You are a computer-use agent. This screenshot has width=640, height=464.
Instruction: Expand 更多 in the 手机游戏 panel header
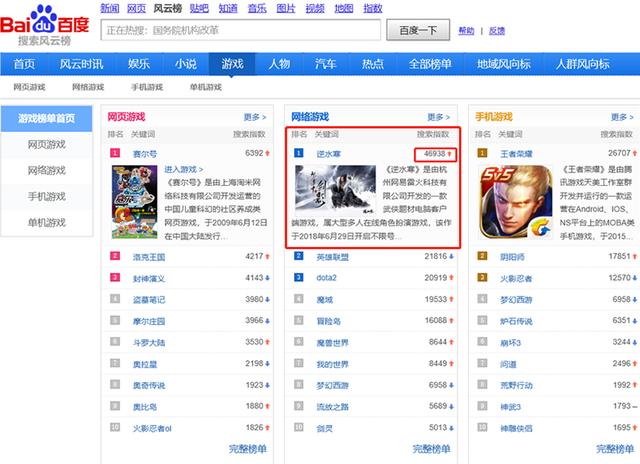(x=619, y=117)
